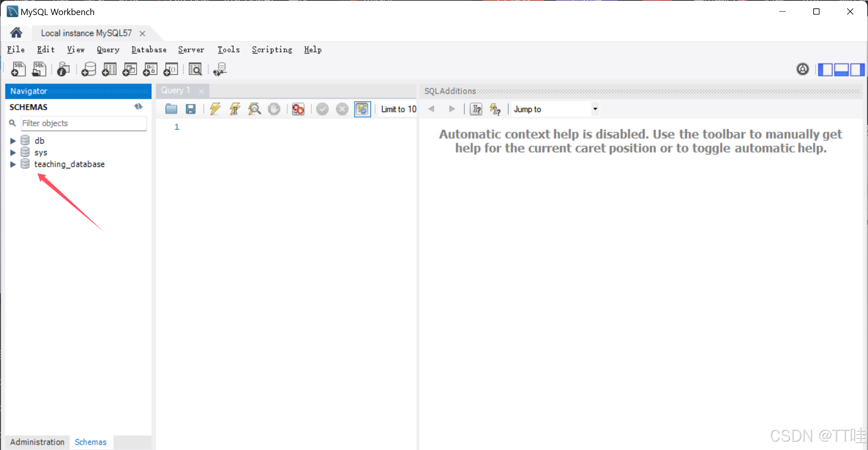Screen dimensions: 868x450
Task: Create a new table icon
Action: click(x=109, y=69)
